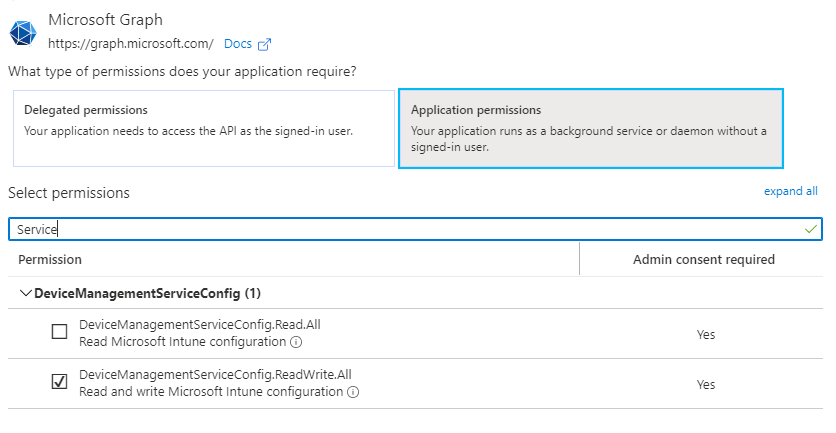Click Yes value in the Read.All row

706,335
